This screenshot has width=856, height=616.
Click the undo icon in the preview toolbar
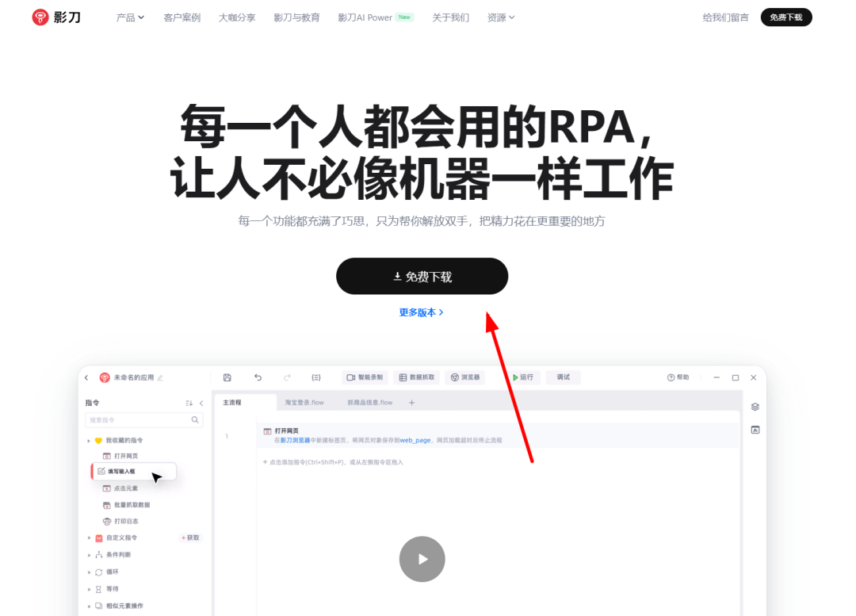point(258,377)
